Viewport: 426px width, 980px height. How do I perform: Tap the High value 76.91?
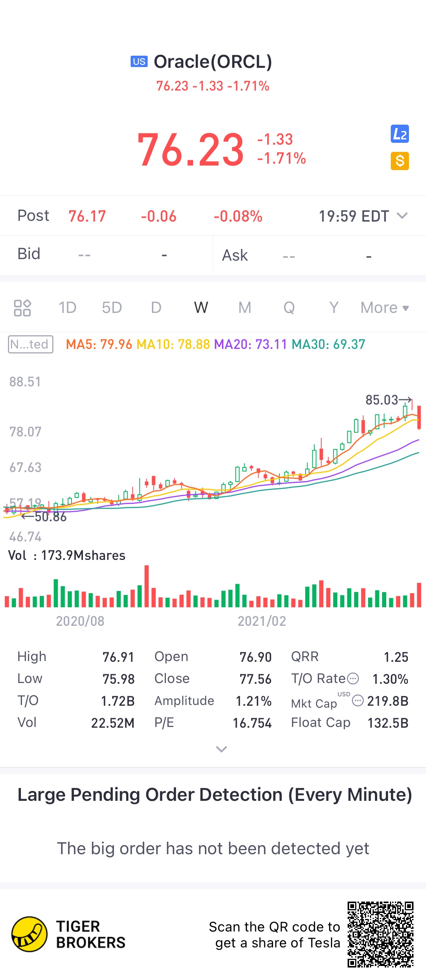(x=118, y=657)
